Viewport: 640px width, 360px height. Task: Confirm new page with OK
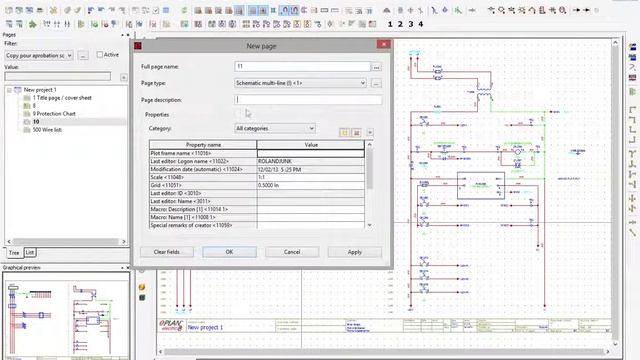[229, 252]
